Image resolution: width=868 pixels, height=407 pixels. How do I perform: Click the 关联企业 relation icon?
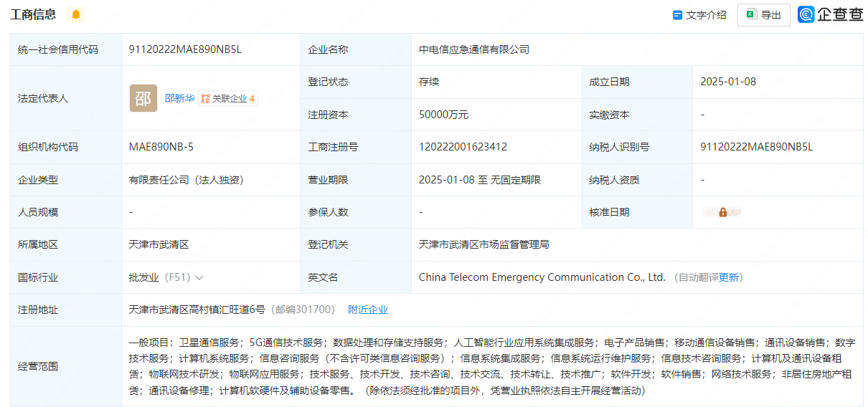pyautogui.click(x=206, y=98)
